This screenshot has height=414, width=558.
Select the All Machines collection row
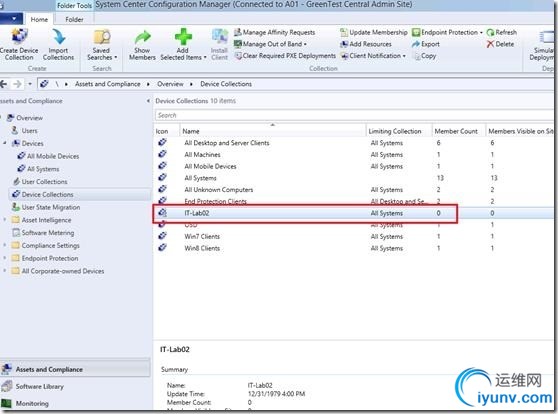[354, 155]
